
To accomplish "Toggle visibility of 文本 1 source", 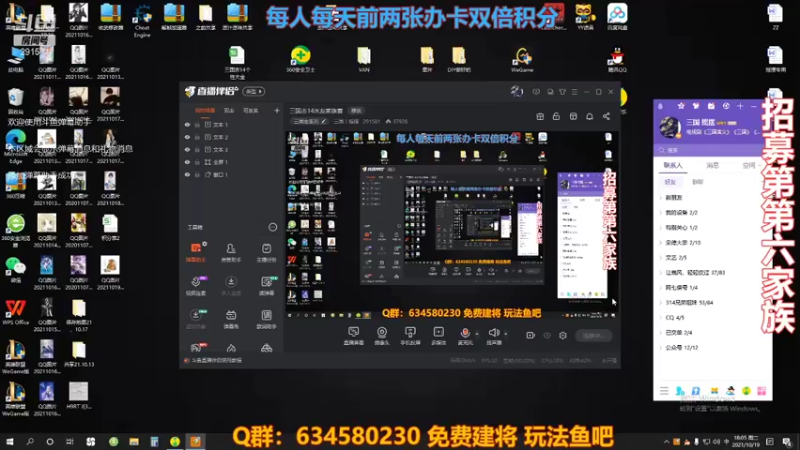I will click(187, 124).
